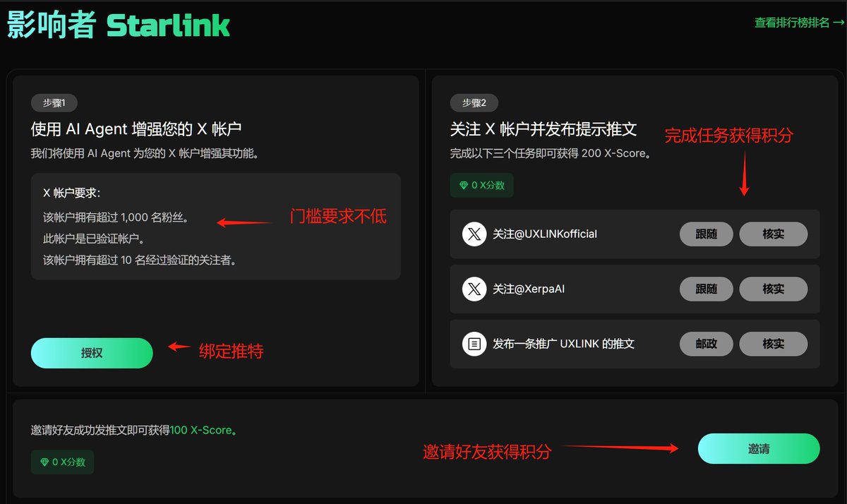Click the text 我们将使用 AI Agent 为您的 X 帐户增强其功能。

[x=145, y=153]
